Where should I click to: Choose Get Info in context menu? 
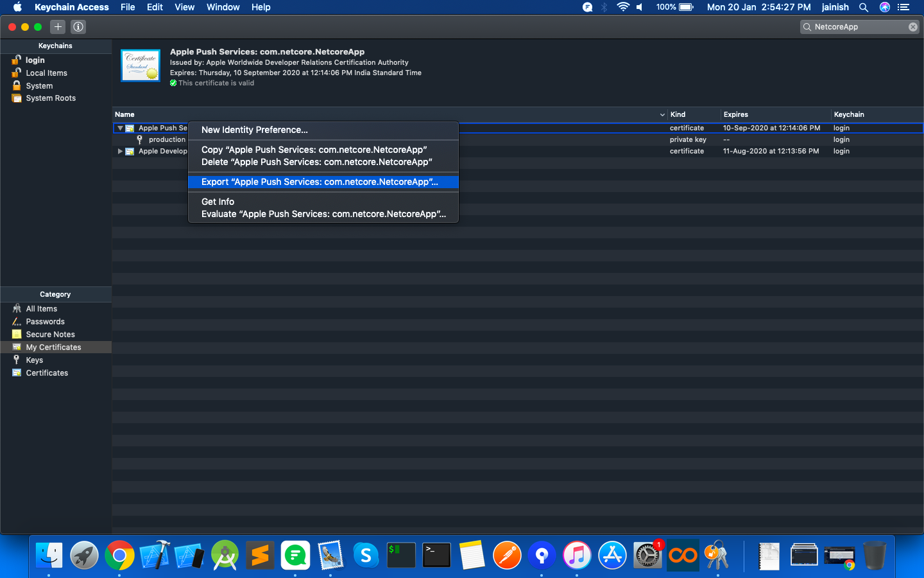[323, 202]
